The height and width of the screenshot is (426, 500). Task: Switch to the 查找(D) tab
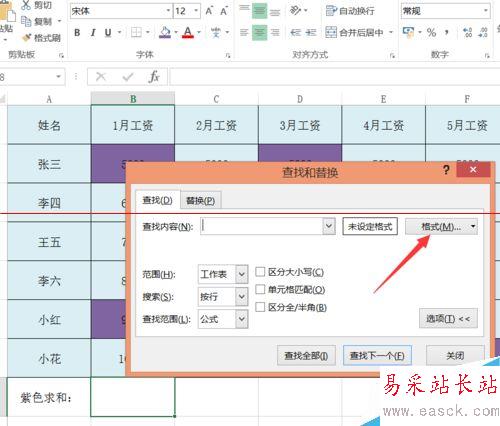pos(157,200)
